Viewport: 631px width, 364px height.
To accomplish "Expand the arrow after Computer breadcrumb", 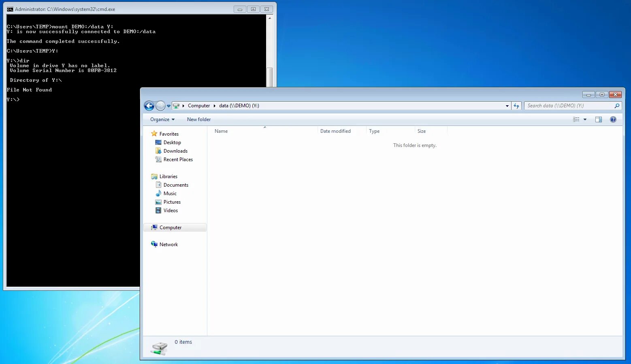I will pos(215,106).
